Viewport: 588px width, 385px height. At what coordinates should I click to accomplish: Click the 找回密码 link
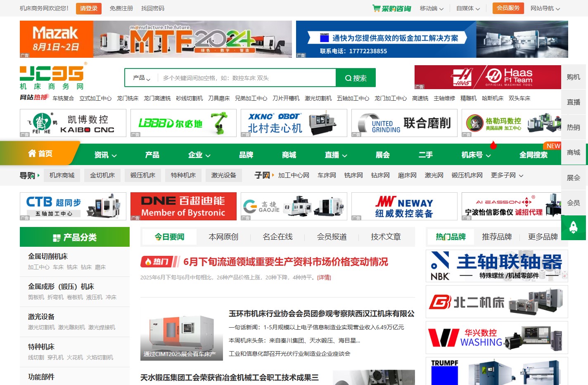153,8
